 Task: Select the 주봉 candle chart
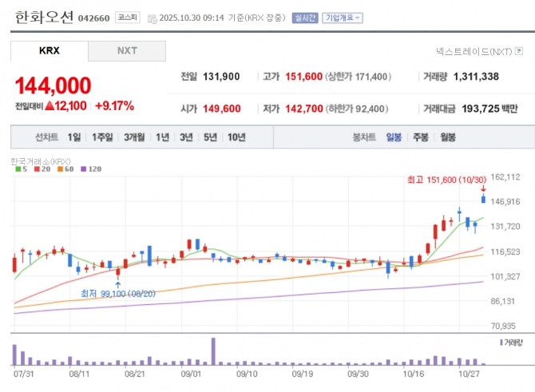(420, 137)
